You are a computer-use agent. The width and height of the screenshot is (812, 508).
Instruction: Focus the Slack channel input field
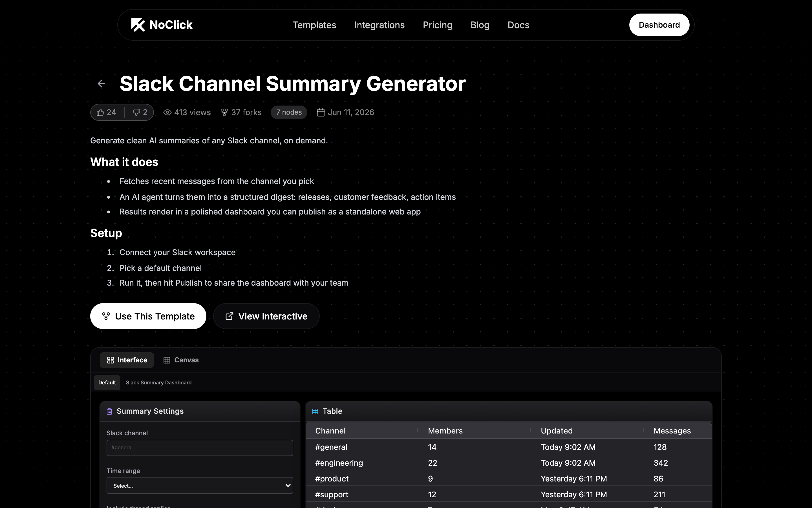coord(200,448)
